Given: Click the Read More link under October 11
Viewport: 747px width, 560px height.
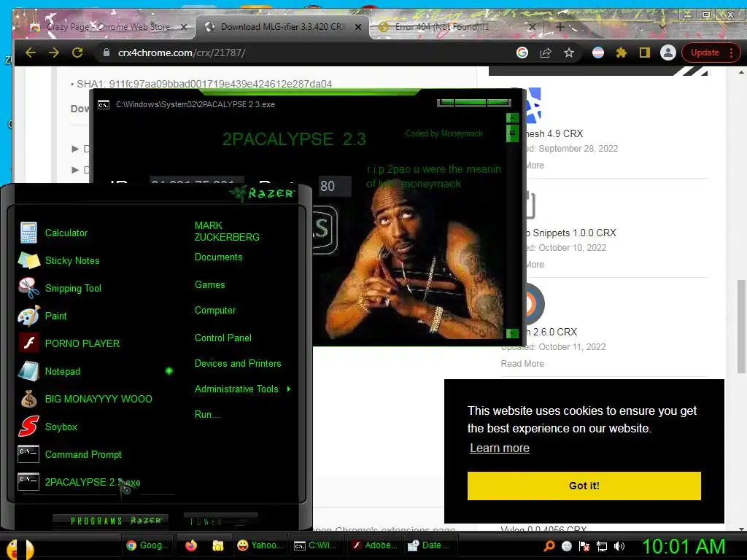Looking at the screenshot, I should [x=522, y=364].
